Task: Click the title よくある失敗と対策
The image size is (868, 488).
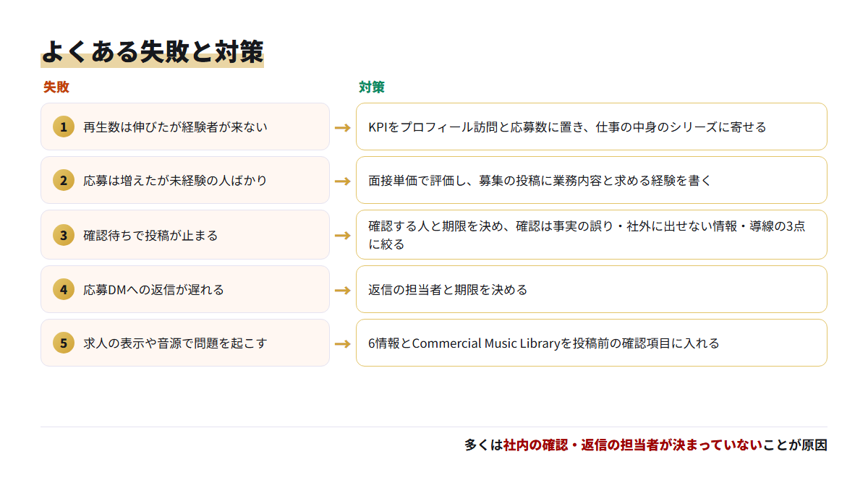Action: [x=152, y=51]
